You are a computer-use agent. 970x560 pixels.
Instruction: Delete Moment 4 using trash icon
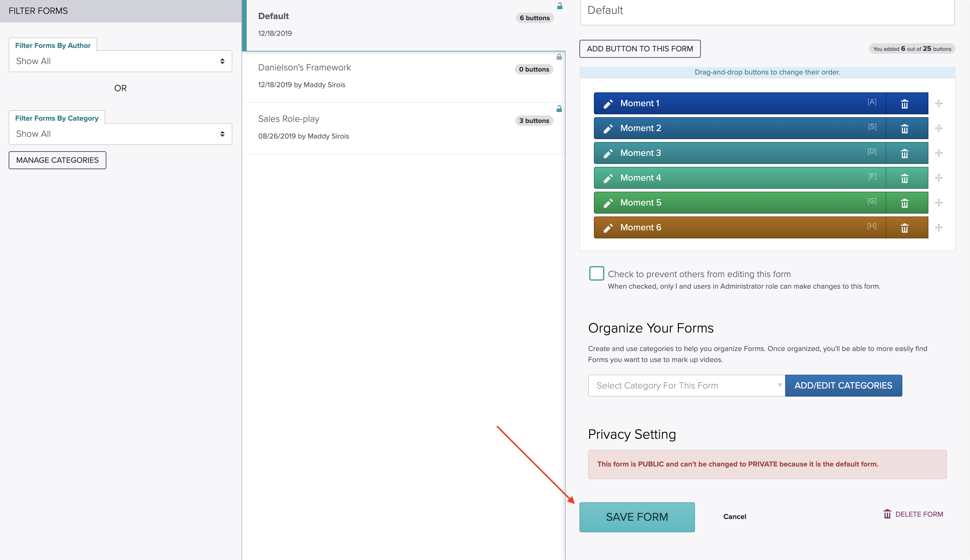tap(905, 178)
